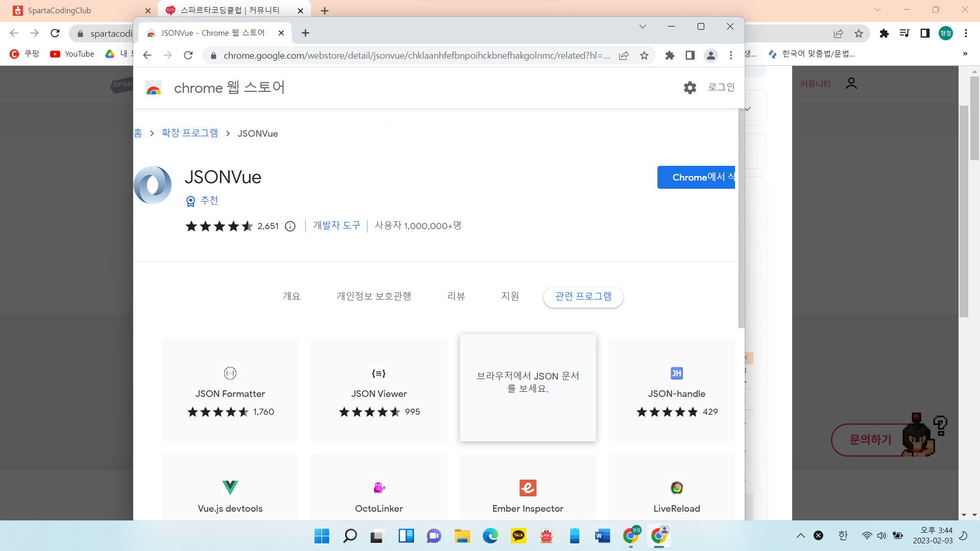Open a new tab in the JSONVue window

[305, 33]
